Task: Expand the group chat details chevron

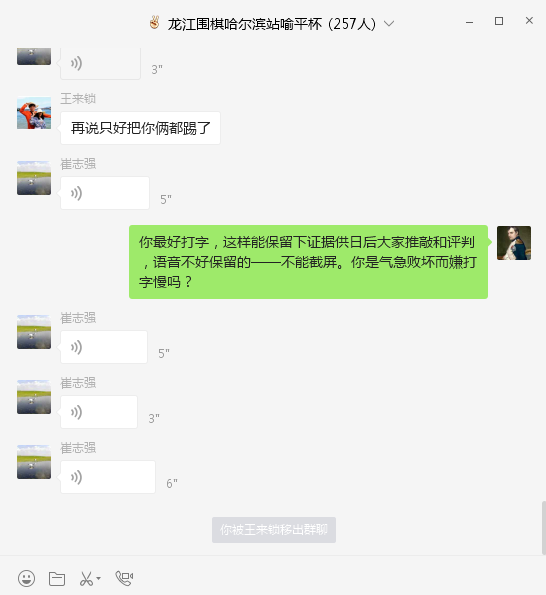Action: tap(389, 24)
